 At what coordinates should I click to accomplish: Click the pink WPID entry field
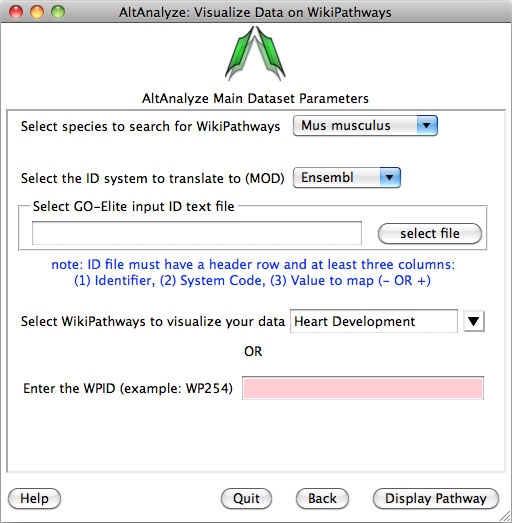click(x=363, y=388)
